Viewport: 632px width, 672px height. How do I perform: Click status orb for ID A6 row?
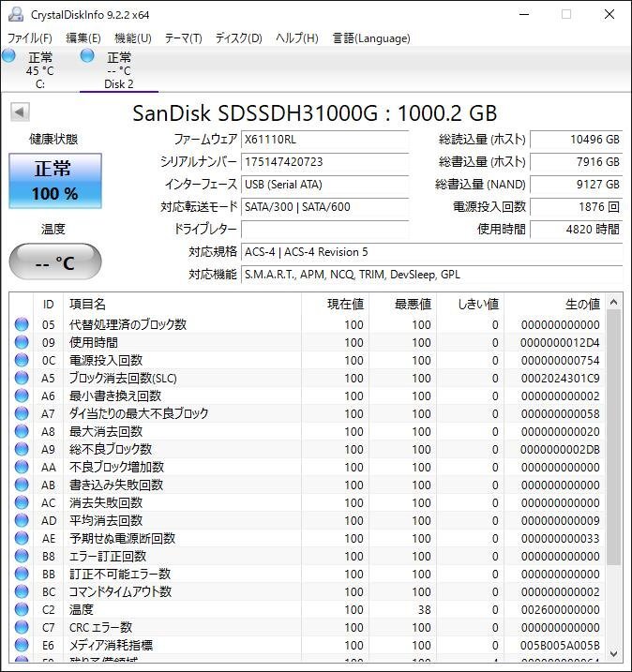click(22, 396)
